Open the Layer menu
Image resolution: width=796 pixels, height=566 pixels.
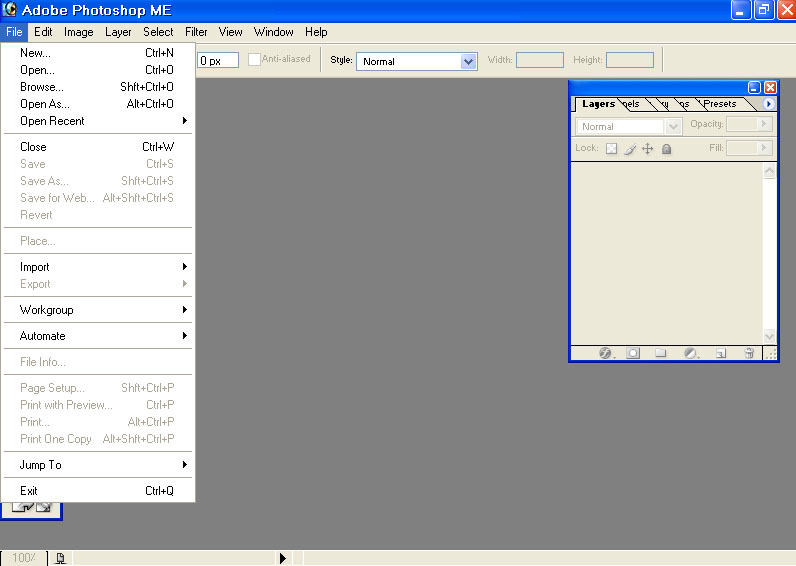pyautogui.click(x=118, y=32)
